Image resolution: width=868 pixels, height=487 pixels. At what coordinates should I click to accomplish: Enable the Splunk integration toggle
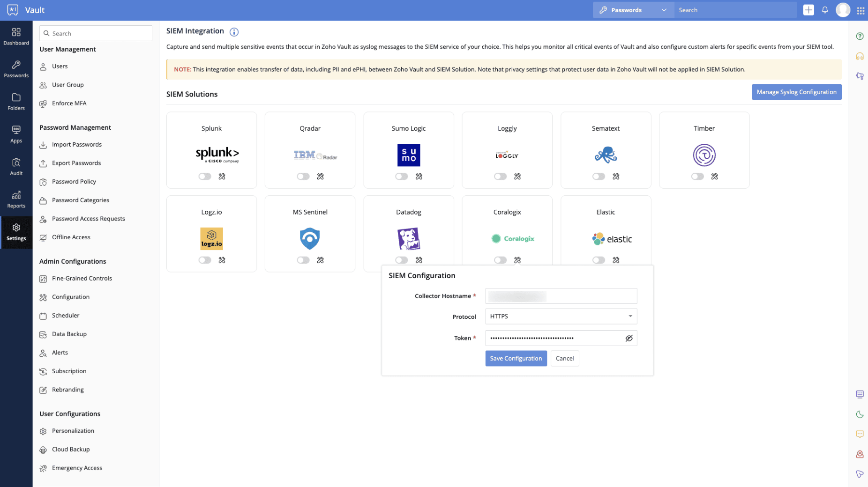(205, 177)
